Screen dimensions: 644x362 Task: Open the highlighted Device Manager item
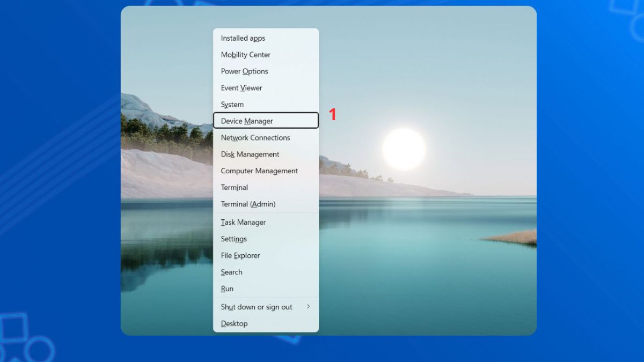(247, 121)
